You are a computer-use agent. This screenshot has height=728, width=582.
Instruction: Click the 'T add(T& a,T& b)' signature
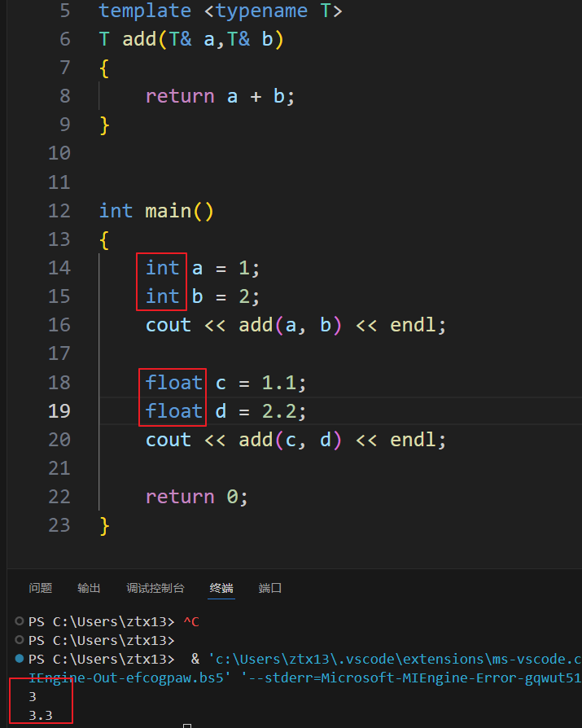click(x=191, y=39)
